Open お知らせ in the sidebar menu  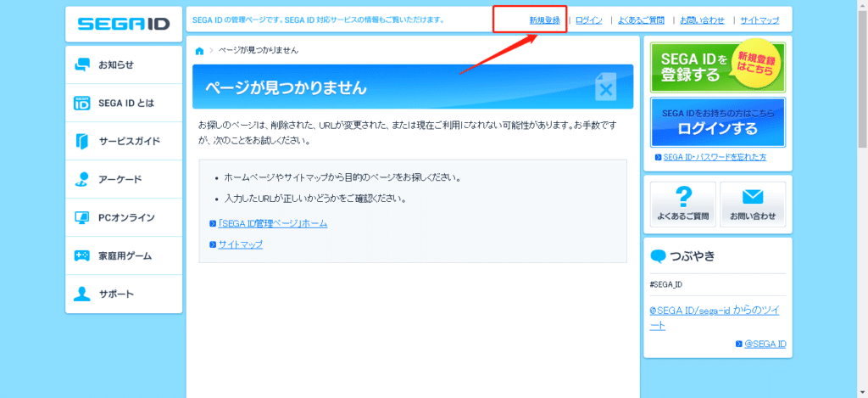coord(124,64)
